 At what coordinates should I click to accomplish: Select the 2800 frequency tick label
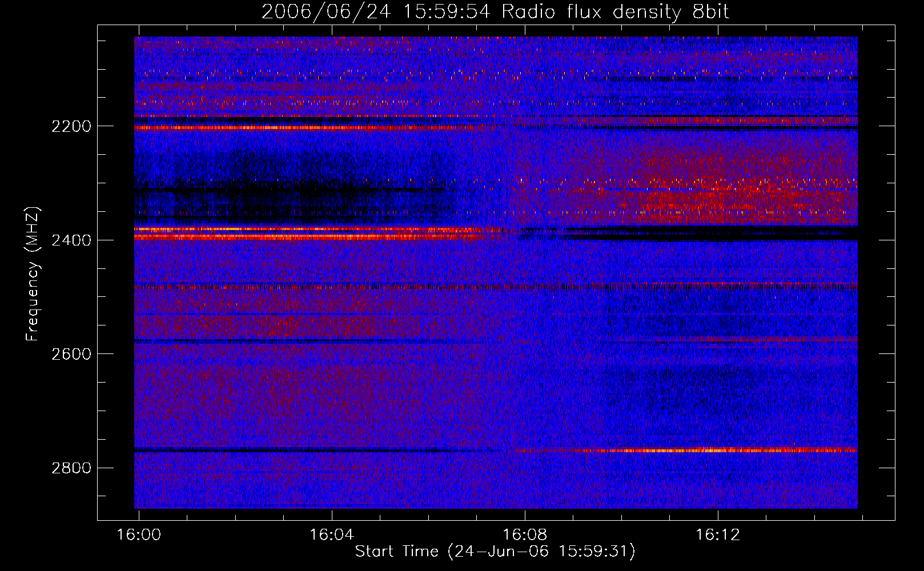pyautogui.click(x=71, y=468)
